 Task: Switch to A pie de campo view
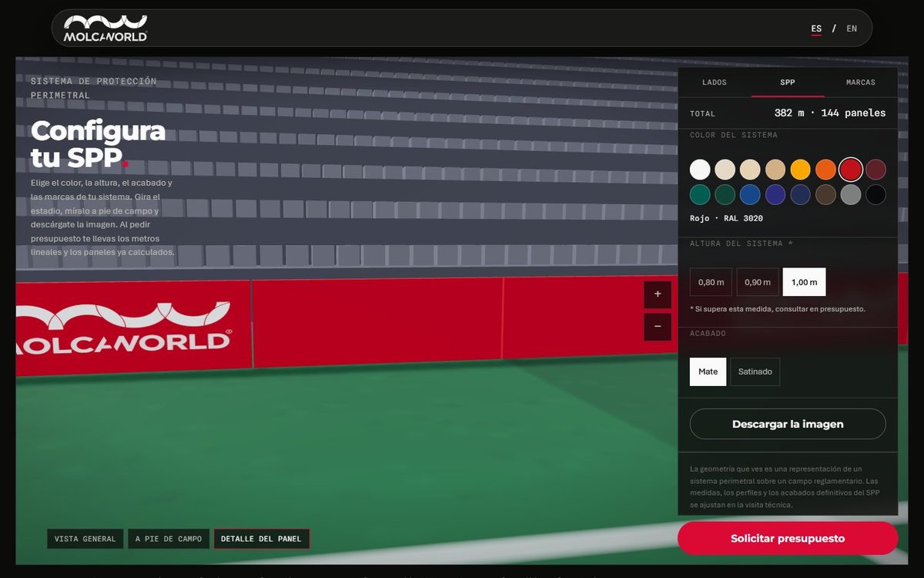click(x=169, y=539)
